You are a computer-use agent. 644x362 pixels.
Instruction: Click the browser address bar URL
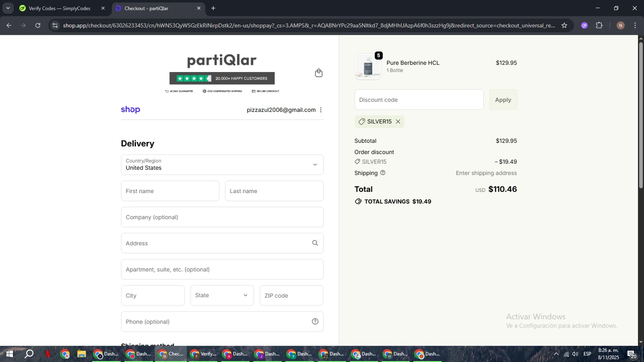point(309,25)
